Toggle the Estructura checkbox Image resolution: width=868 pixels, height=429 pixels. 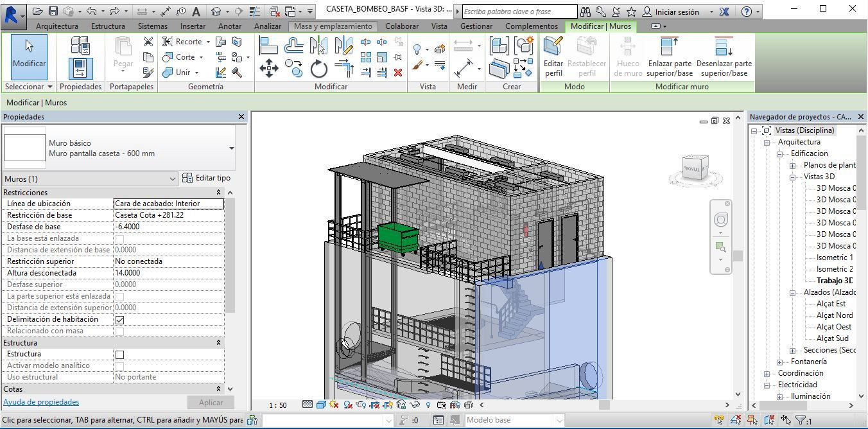pos(119,354)
